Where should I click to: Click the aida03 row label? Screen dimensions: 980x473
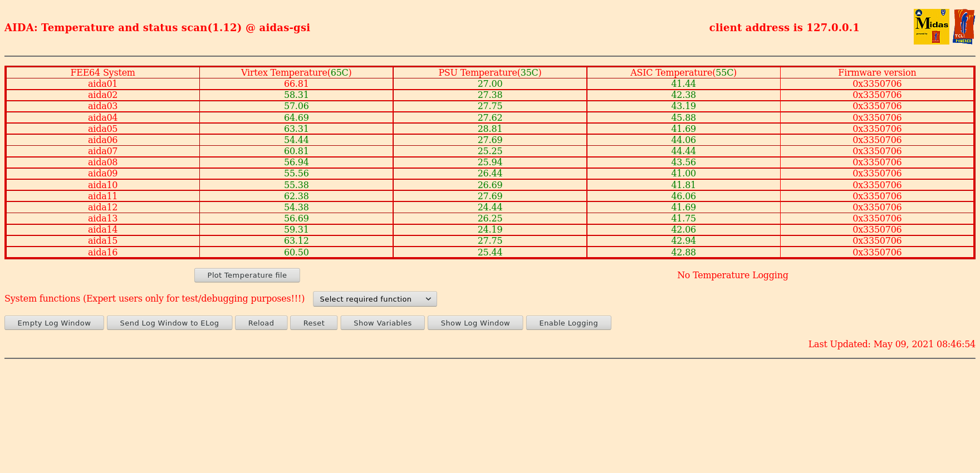coord(103,106)
